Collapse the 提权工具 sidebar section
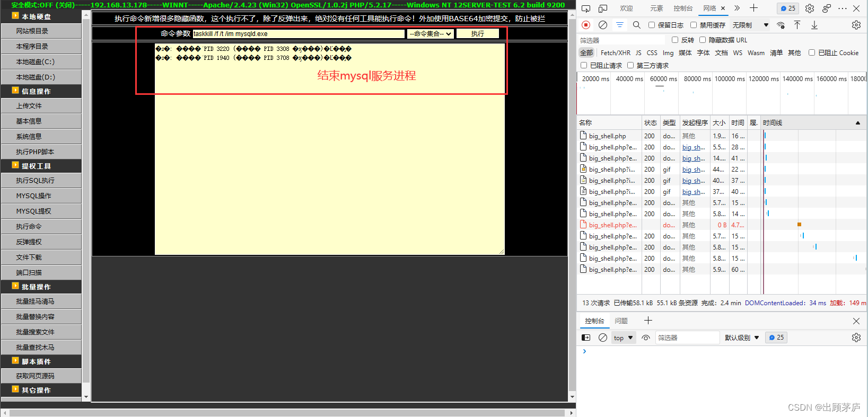 point(41,166)
